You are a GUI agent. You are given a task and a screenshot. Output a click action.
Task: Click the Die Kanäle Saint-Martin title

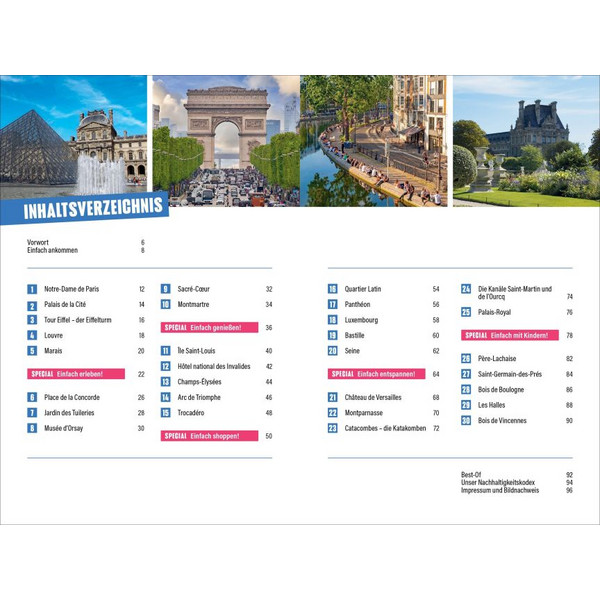(515, 292)
